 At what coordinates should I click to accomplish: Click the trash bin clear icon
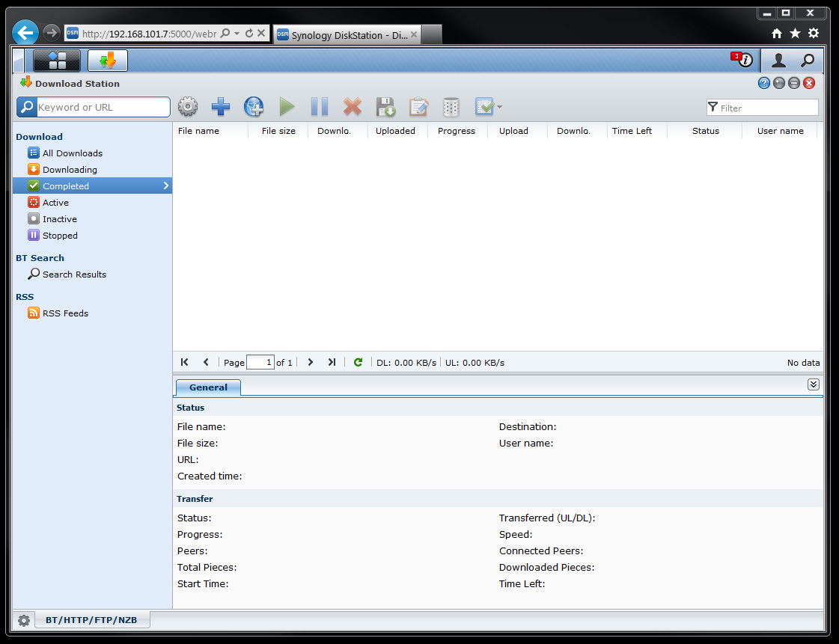451,107
